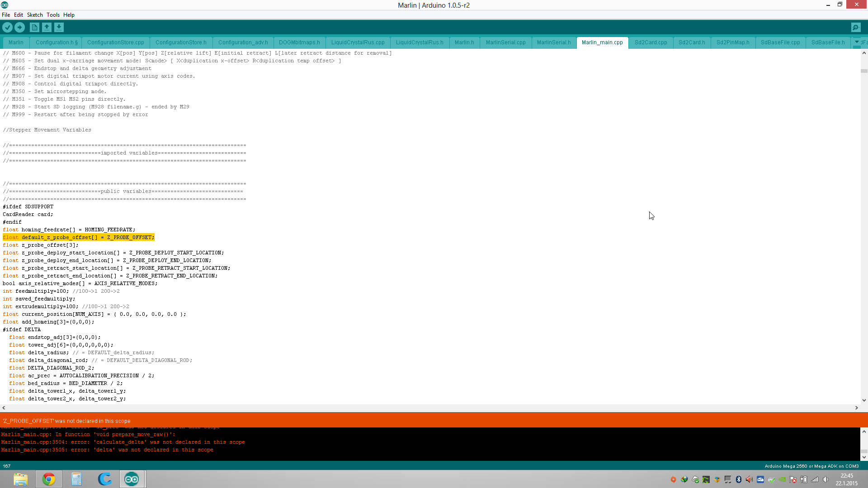The width and height of the screenshot is (868, 488).
Task: Open a sketch with the up-arrow icon
Action: click(x=47, y=28)
